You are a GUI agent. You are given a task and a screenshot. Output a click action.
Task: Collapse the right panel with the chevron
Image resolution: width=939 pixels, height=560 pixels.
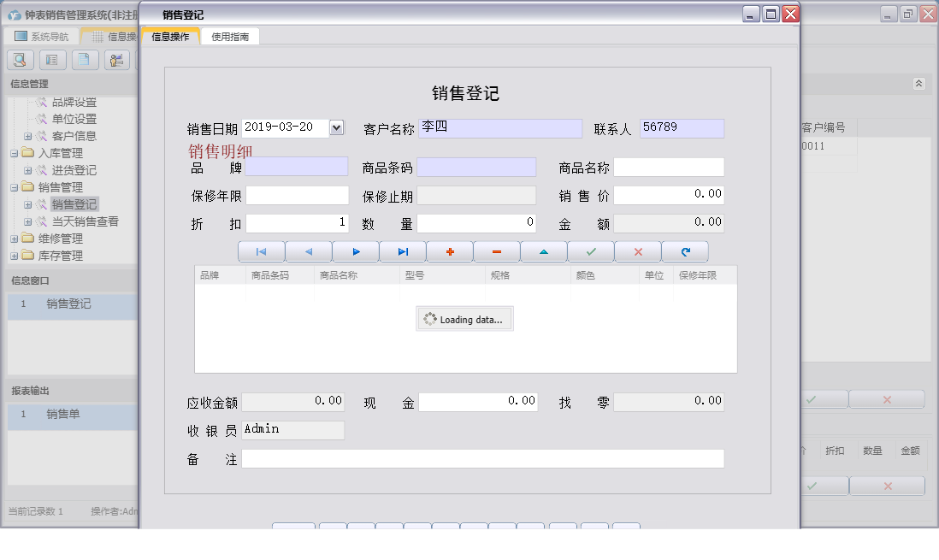click(920, 84)
